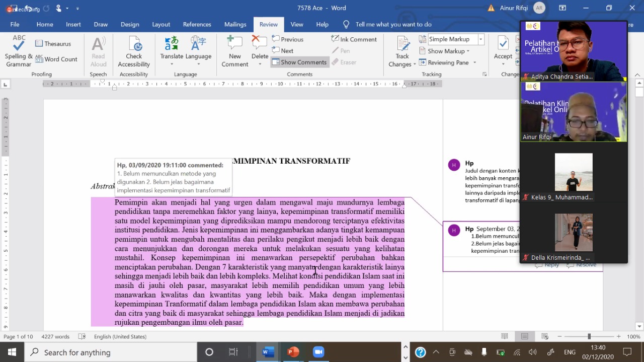Viewport: 644px width, 362px height.
Task: Insert a New Comment
Action: 235,51
